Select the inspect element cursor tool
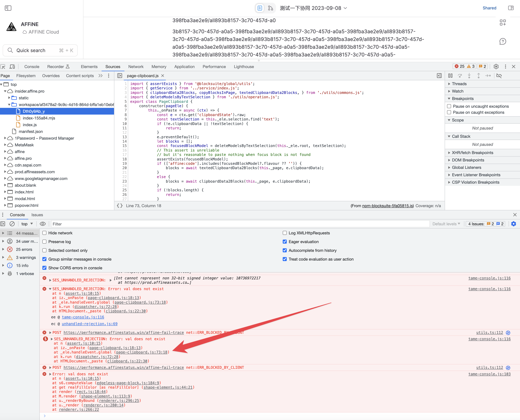The height and width of the screenshot is (420, 520). (x=3, y=66)
